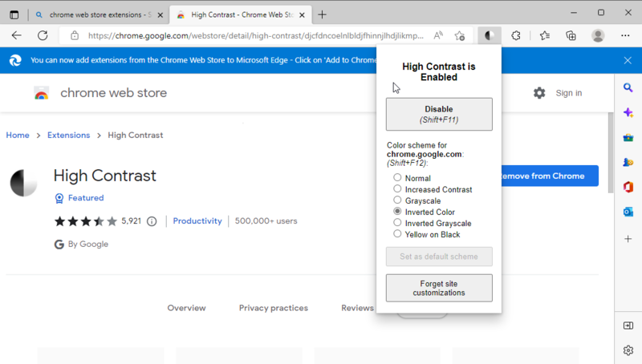The height and width of the screenshot is (364, 642).
Task: Click the address bar URL field
Action: (255, 35)
